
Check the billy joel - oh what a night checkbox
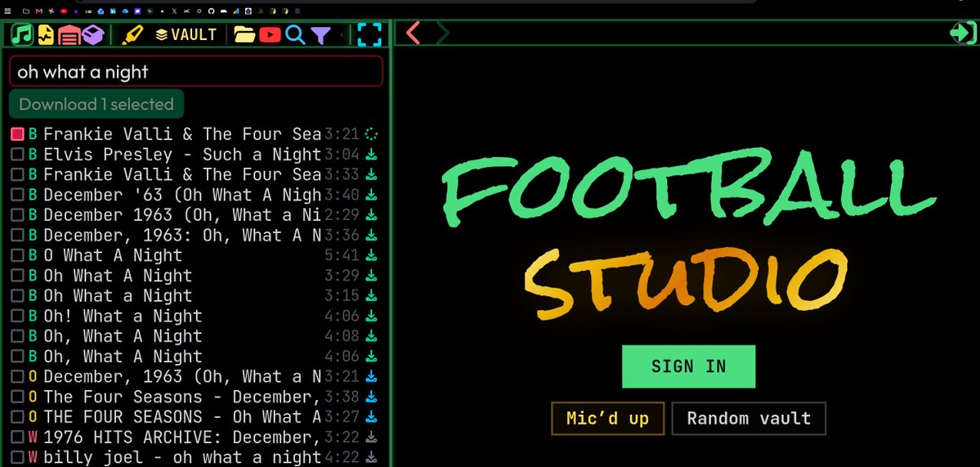coord(17,457)
